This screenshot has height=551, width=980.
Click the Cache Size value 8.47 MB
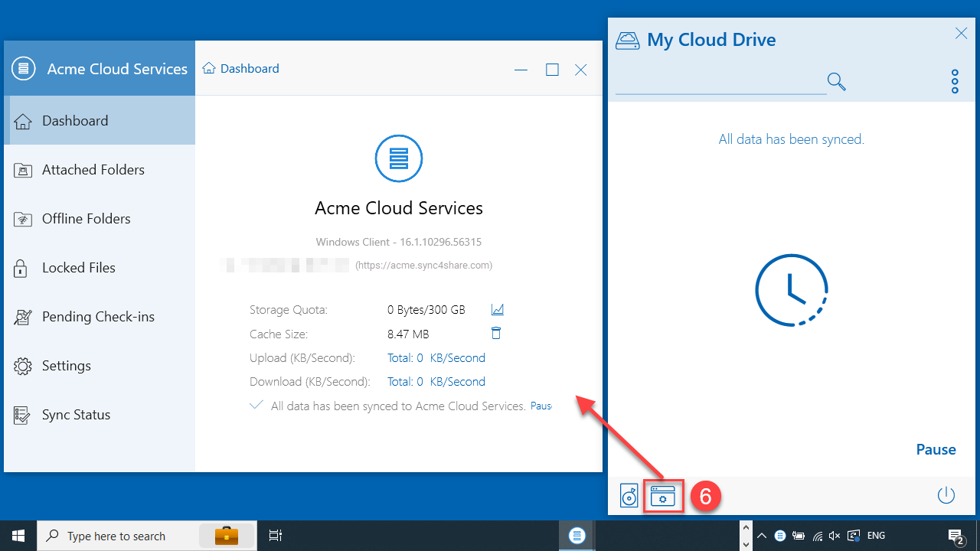pos(408,334)
